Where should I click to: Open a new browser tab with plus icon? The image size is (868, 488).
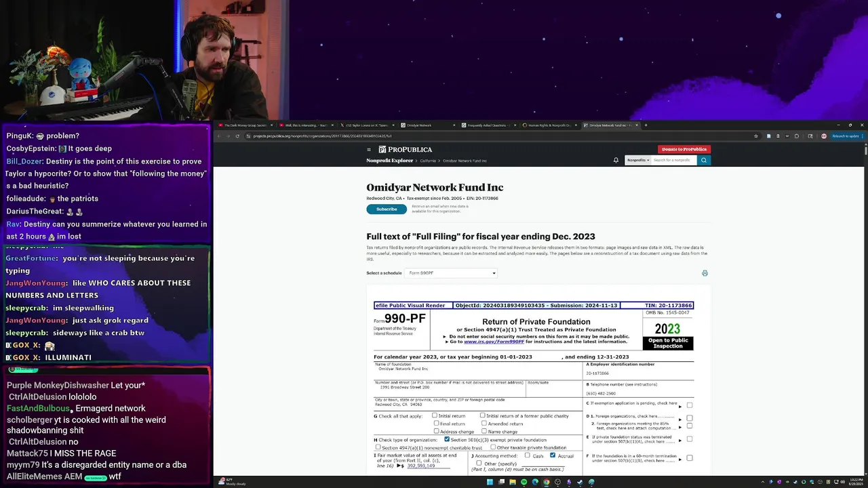coord(646,125)
